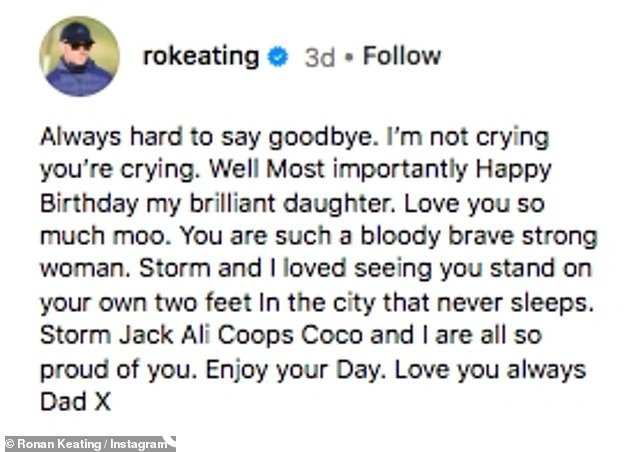This screenshot has width=634, height=452.
Task: Click the name 'Coops' in the caption
Action: click(x=256, y=336)
